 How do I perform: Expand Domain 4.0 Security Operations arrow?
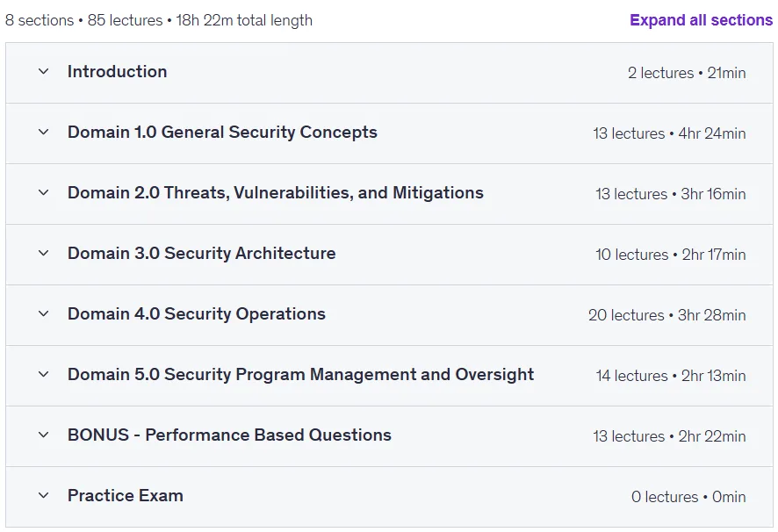pyautogui.click(x=44, y=313)
